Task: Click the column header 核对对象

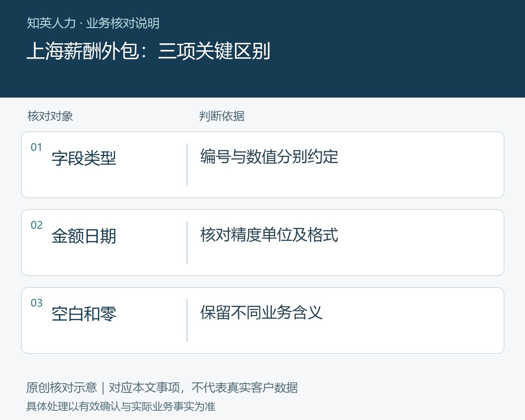Action: pyautogui.click(x=50, y=116)
